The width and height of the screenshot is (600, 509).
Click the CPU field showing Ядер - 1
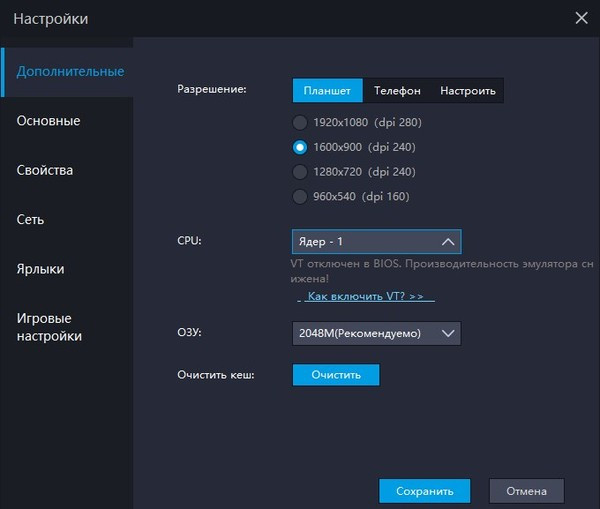[362, 242]
